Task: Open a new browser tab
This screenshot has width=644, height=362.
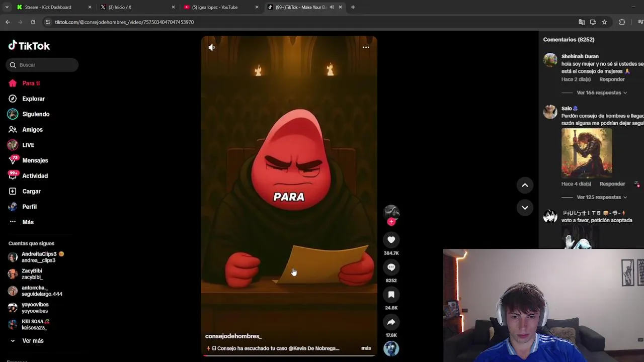Action: (353, 7)
